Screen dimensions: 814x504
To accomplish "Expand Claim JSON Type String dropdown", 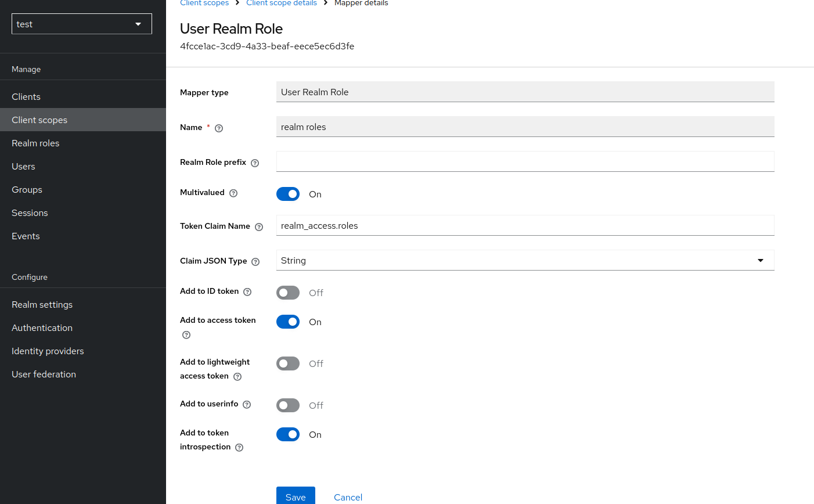I will (525, 261).
